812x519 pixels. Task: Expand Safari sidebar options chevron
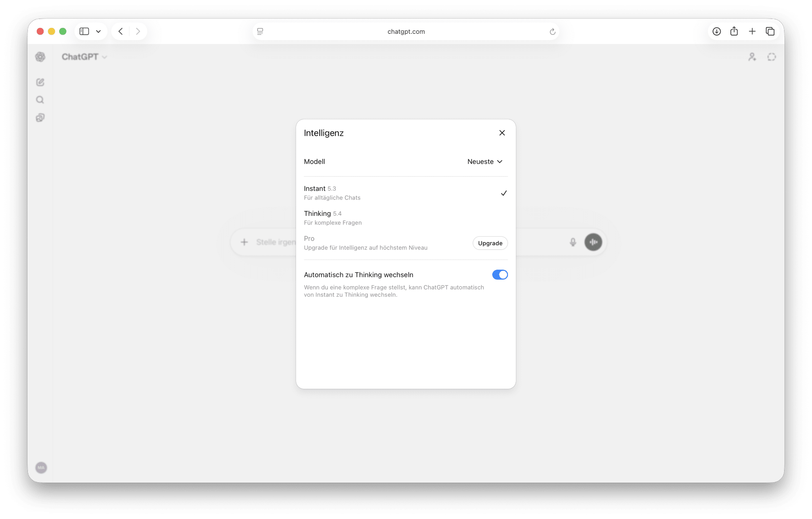tap(99, 31)
